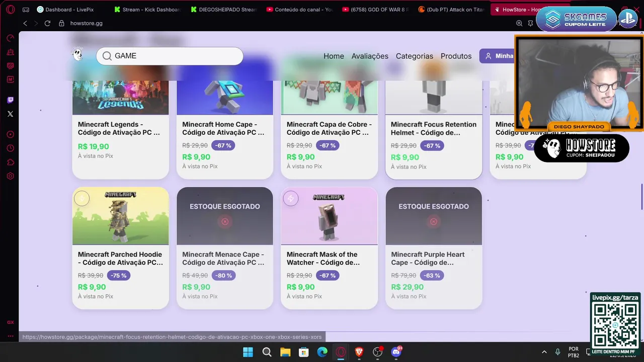This screenshot has width=644, height=362.
Task: Click Mask of the Watcher thumbnail
Action: (x=330, y=216)
